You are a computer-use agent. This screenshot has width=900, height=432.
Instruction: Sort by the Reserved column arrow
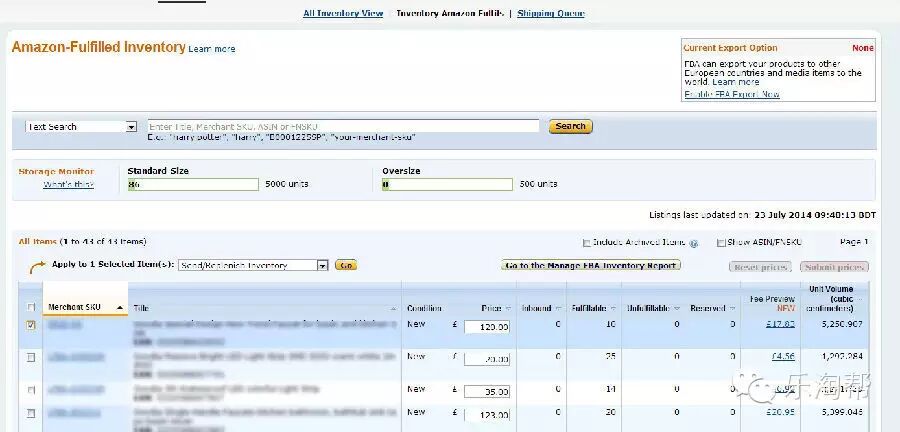coord(732,309)
